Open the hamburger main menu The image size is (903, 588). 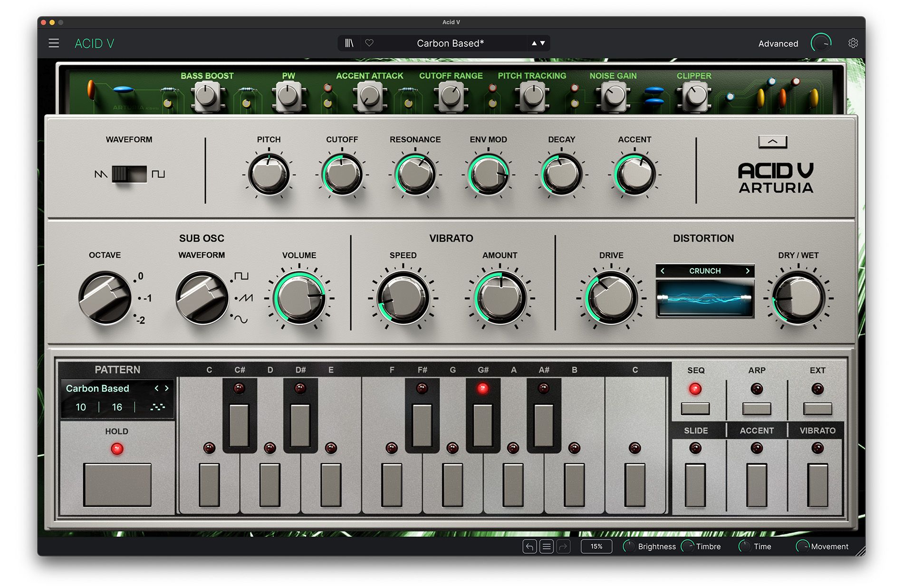(54, 43)
